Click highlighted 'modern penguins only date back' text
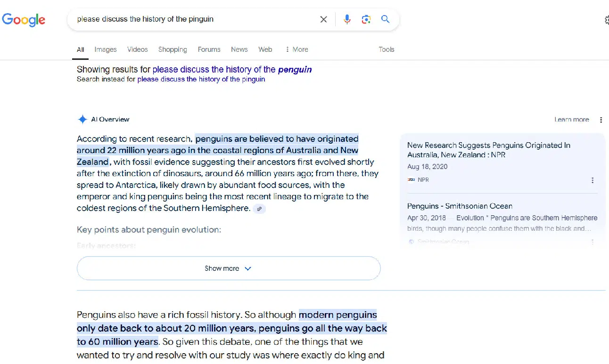The image size is (609, 364). click(232, 328)
